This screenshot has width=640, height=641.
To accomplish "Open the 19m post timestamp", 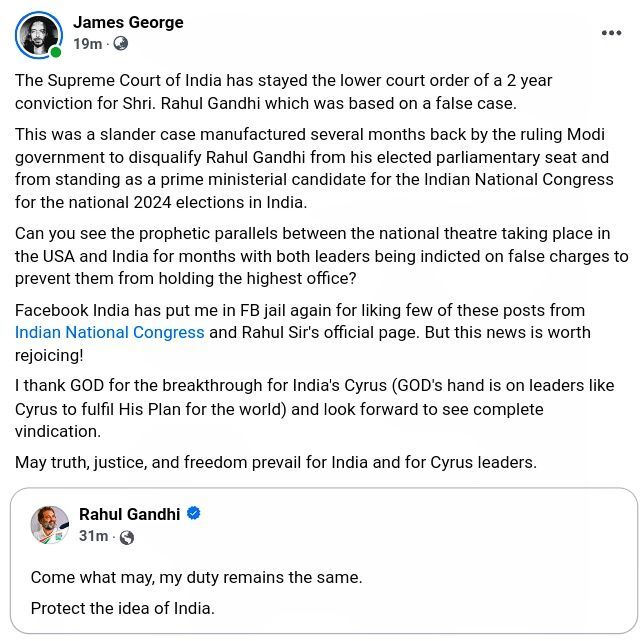I will pos(88,44).
